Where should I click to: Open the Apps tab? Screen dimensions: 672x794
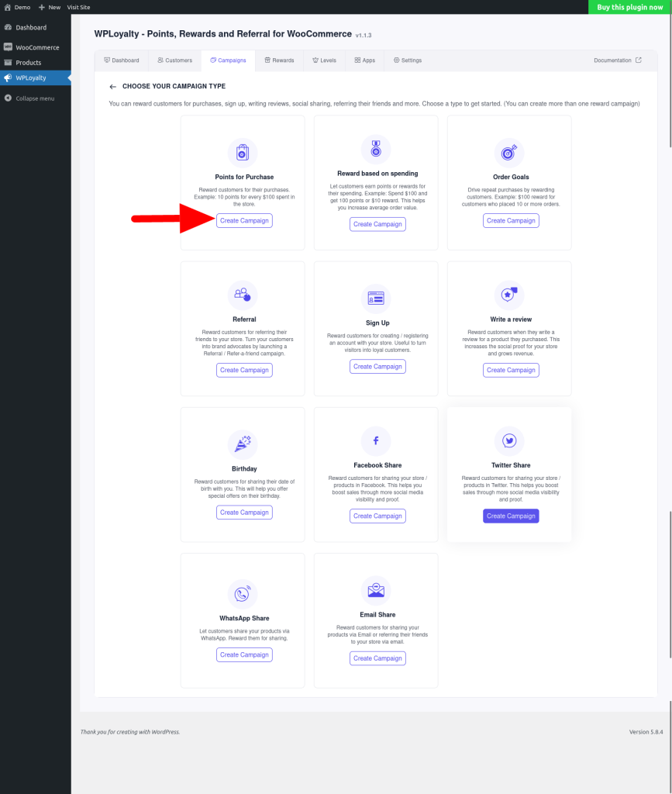tap(365, 60)
